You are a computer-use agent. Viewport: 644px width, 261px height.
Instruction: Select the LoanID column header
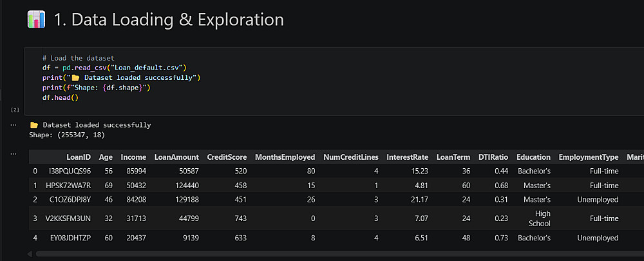pos(79,157)
